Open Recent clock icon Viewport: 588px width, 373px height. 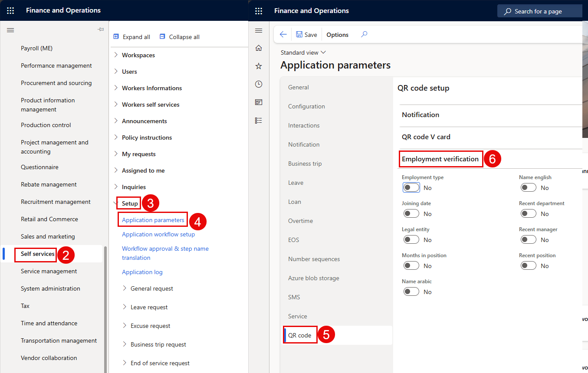(259, 84)
